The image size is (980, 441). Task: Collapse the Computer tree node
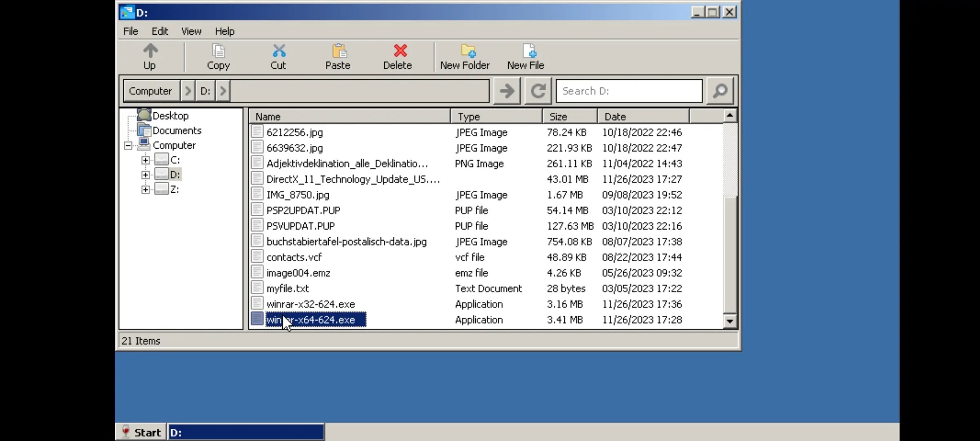pyautogui.click(x=127, y=145)
